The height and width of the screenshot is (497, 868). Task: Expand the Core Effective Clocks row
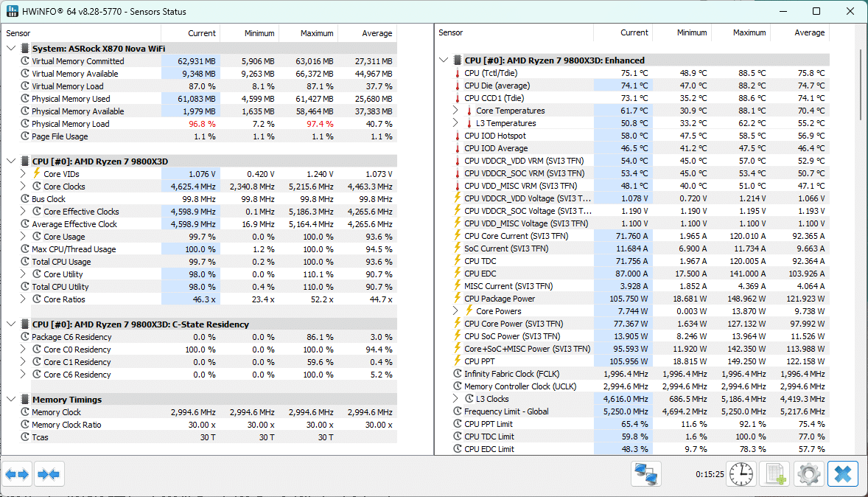pyautogui.click(x=23, y=212)
